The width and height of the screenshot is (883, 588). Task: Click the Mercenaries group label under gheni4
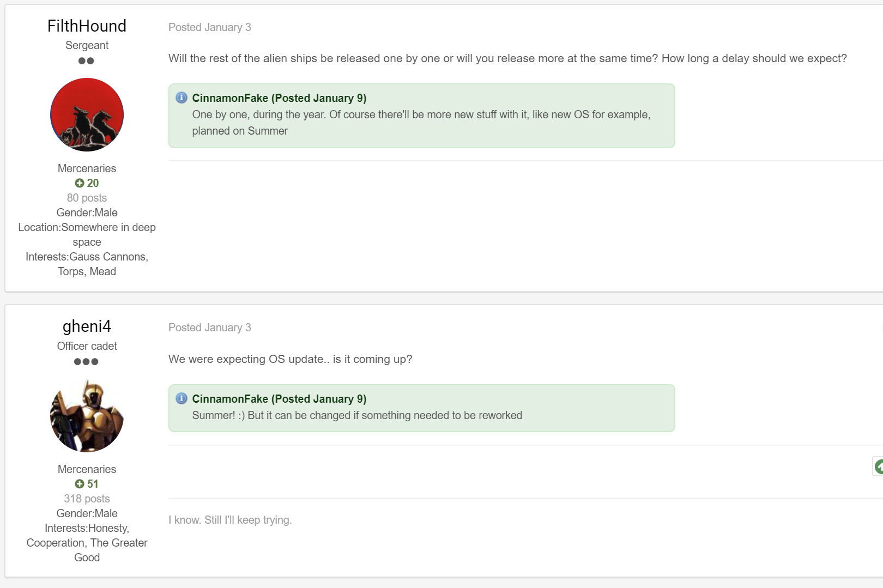pyautogui.click(x=87, y=469)
